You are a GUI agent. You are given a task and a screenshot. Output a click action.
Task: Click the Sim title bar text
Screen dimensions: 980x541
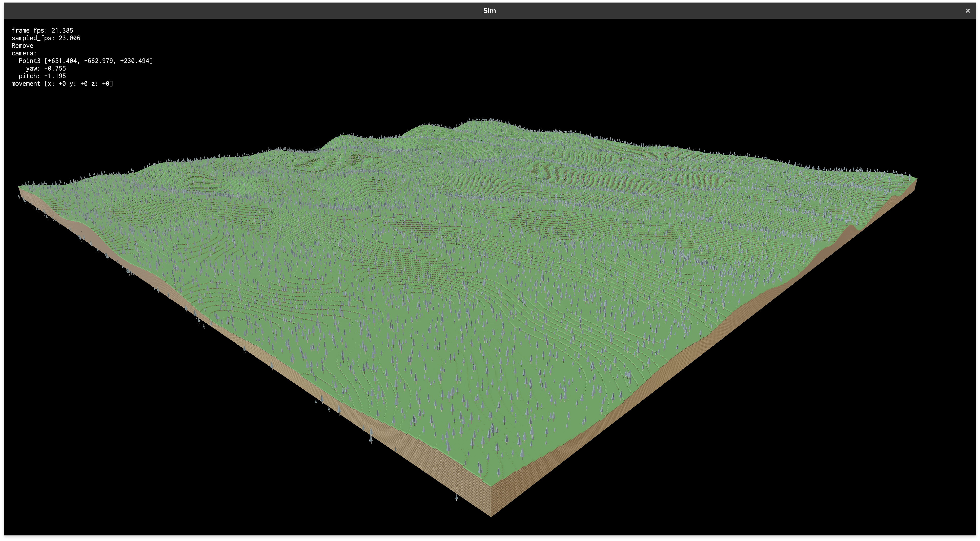pos(489,11)
